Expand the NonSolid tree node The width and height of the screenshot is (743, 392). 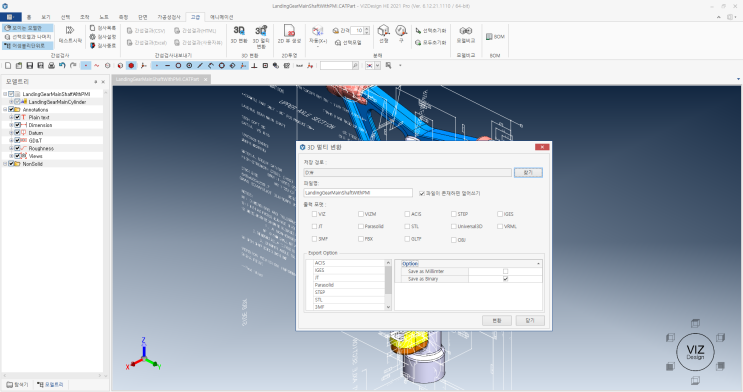coord(5,164)
